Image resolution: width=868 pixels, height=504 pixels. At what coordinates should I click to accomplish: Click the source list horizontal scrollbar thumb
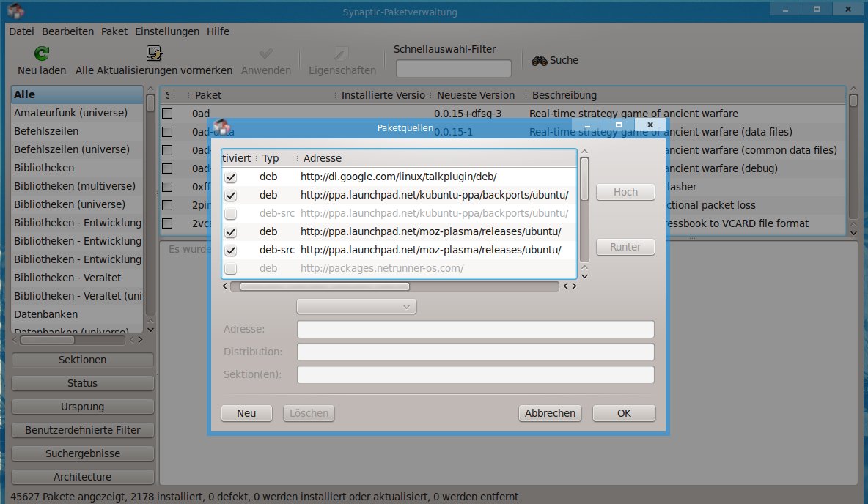[324, 286]
